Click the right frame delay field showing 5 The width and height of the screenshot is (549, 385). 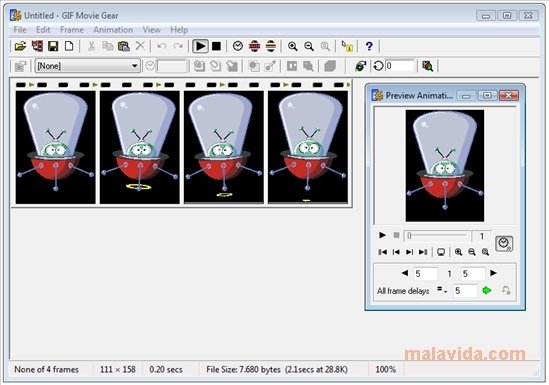tap(473, 274)
